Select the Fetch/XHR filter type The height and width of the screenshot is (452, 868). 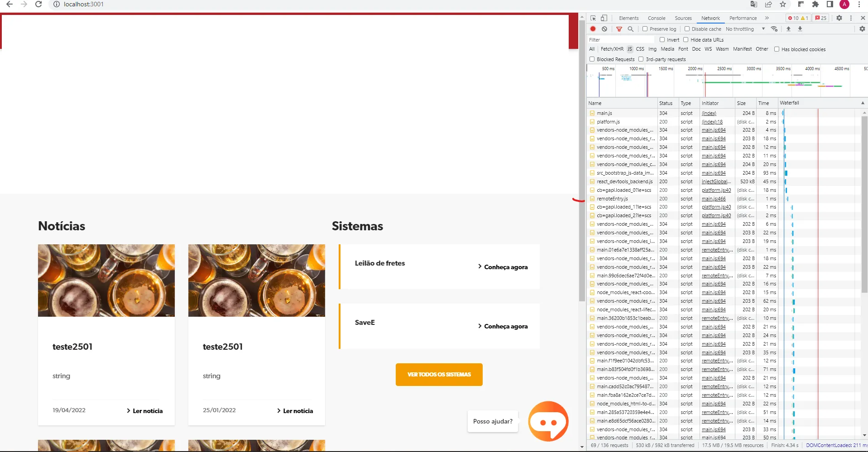612,49
